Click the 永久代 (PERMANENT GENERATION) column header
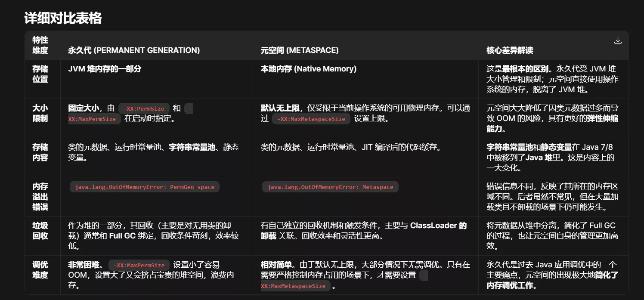The image size is (644, 300). [134, 50]
